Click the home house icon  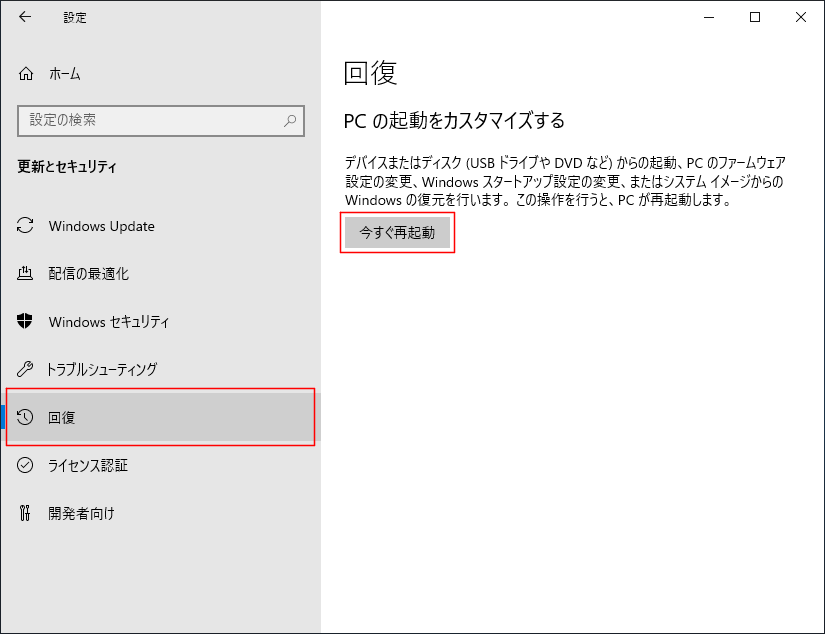(26, 74)
